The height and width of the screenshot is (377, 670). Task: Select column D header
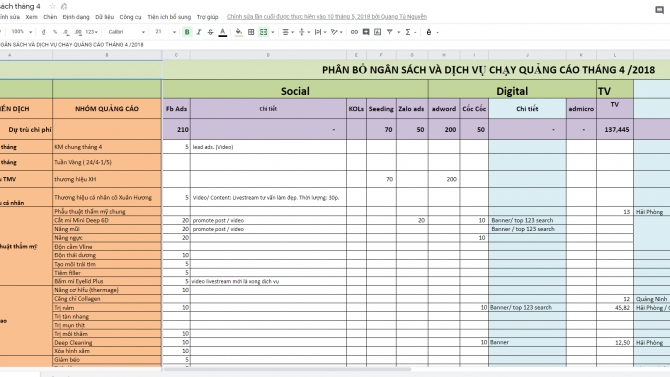coord(268,55)
